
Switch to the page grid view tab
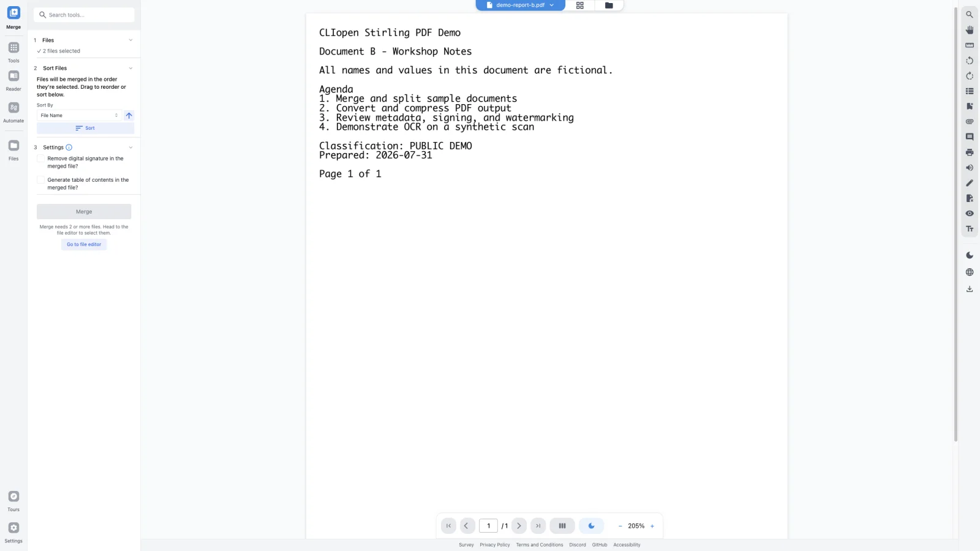coord(580,6)
